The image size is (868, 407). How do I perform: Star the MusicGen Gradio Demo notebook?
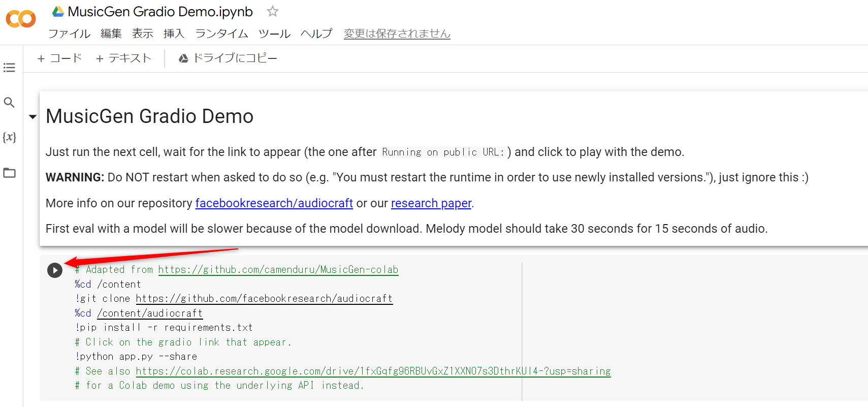[x=273, y=11]
